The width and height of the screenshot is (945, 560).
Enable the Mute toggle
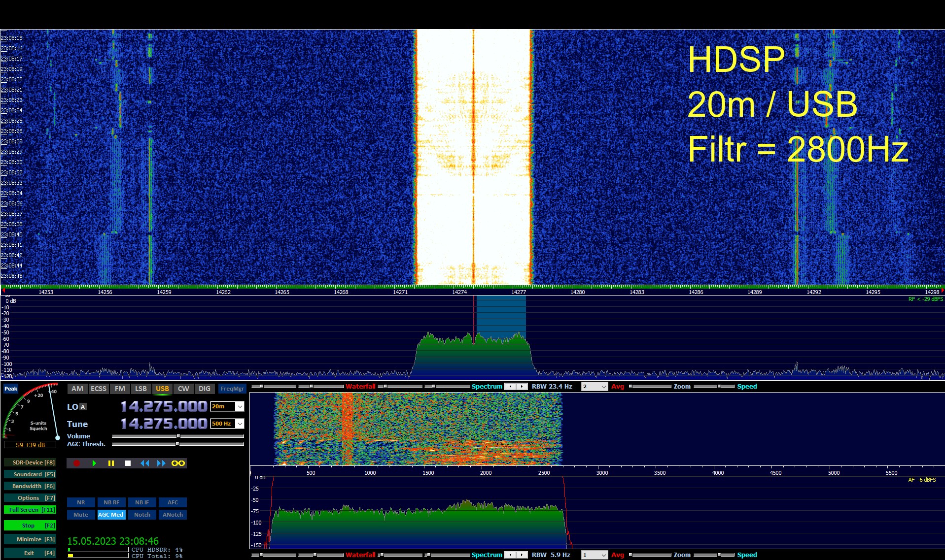point(81,515)
